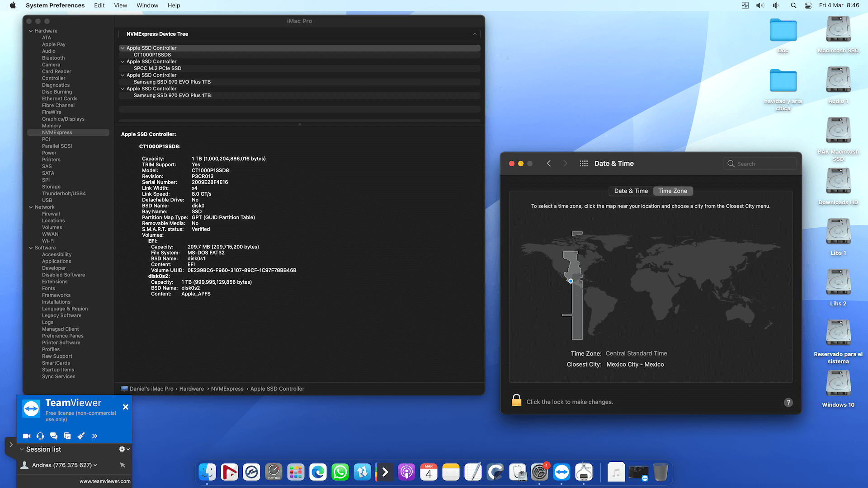Open the Edit menu
868x488 pixels.
[x=99, y=5]
